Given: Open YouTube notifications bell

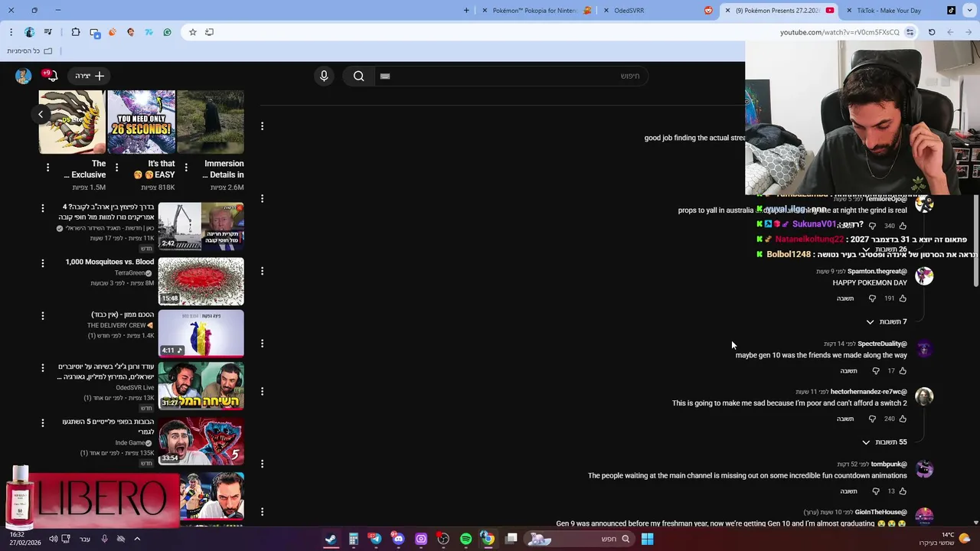Looking at the screenshot, I should pyautogui.click(x=52, y=76).
